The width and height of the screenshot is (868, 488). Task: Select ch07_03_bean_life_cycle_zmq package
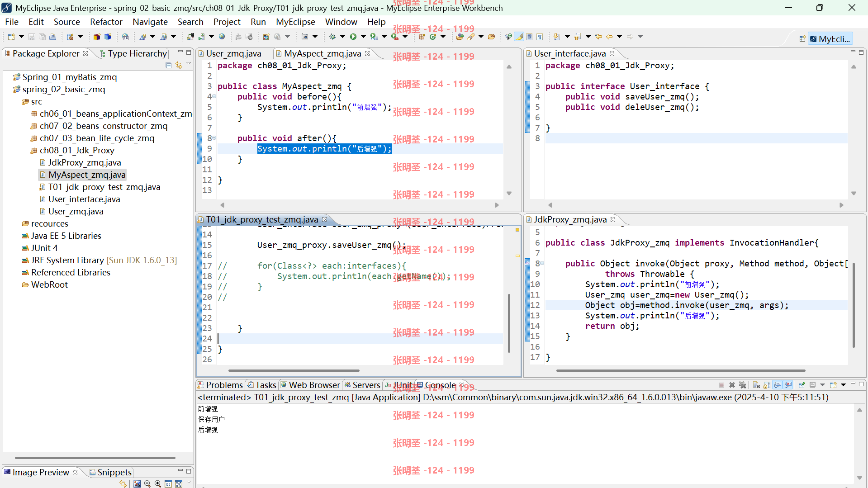pyautogui.click(x=97, y=138)
